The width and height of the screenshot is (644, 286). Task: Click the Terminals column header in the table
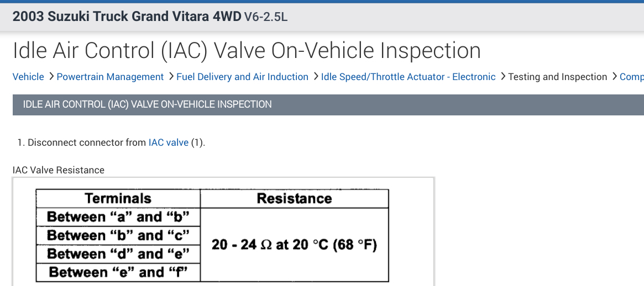click(x=118, y=199)
